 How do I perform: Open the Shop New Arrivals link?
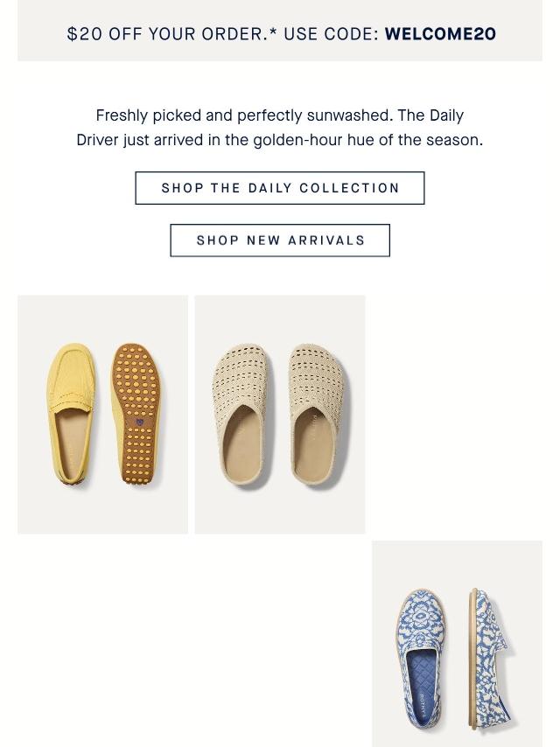[280, 241]
